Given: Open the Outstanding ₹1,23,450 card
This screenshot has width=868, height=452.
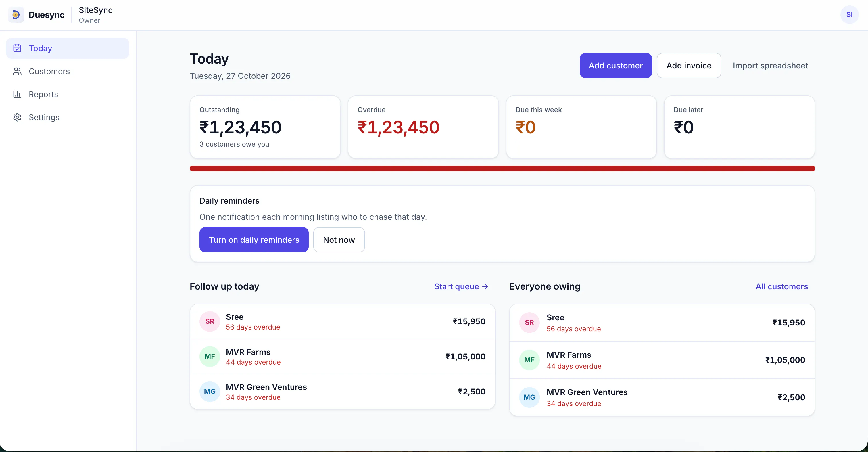Looking at the screenshot, I should (x=265, y=127).
